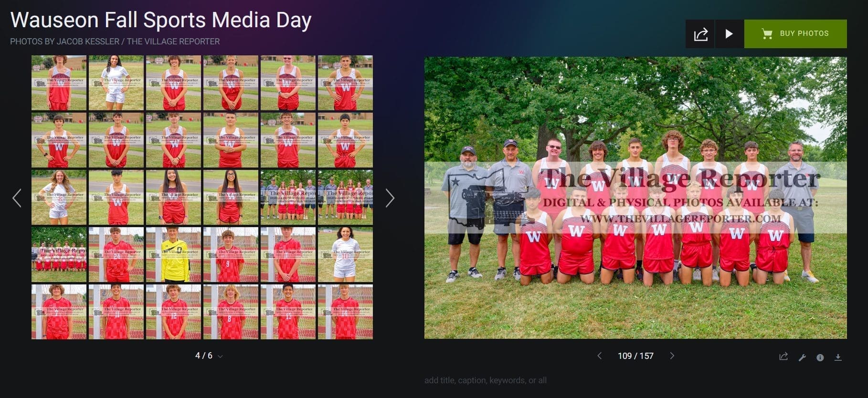Select the bottom-right thumbnail in the grid
This screenshot has width=868, height=398.
345,312
